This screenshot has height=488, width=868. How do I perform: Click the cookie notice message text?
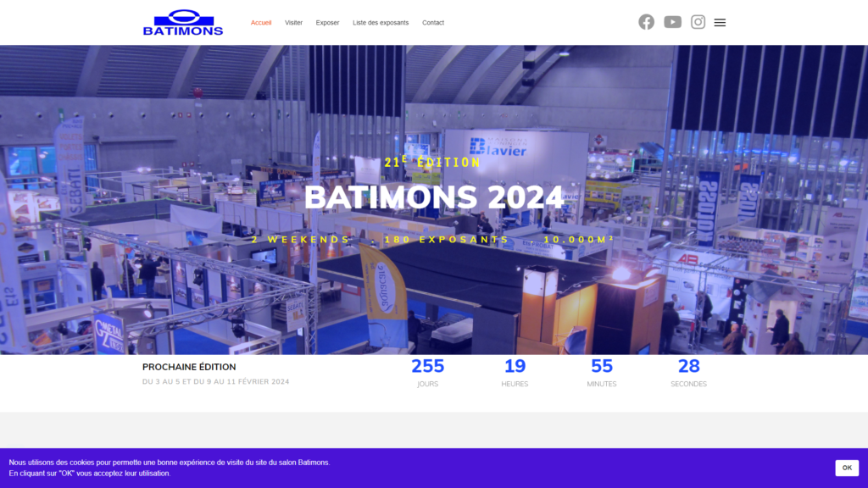click(x=170, y=468)
